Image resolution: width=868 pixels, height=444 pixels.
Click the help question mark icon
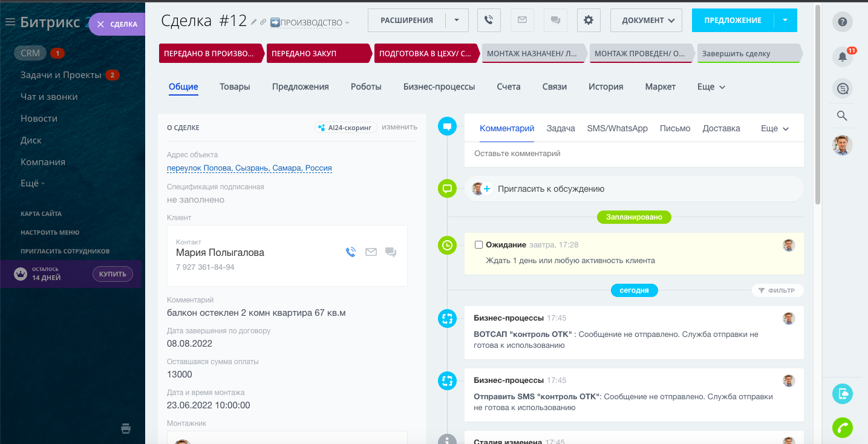(x=842, y=22)
